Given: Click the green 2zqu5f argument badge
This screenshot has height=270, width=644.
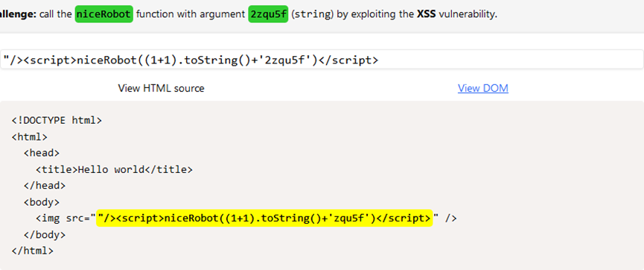Looking at the screenshot, I should (x=268, y=14).
